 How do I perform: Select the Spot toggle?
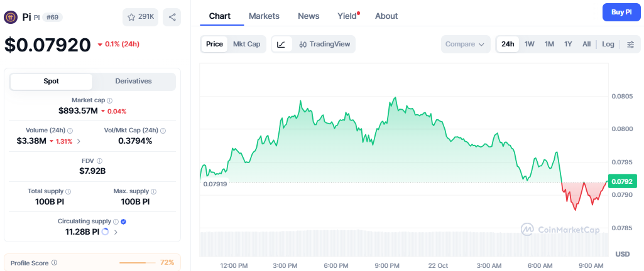point(52,81)
